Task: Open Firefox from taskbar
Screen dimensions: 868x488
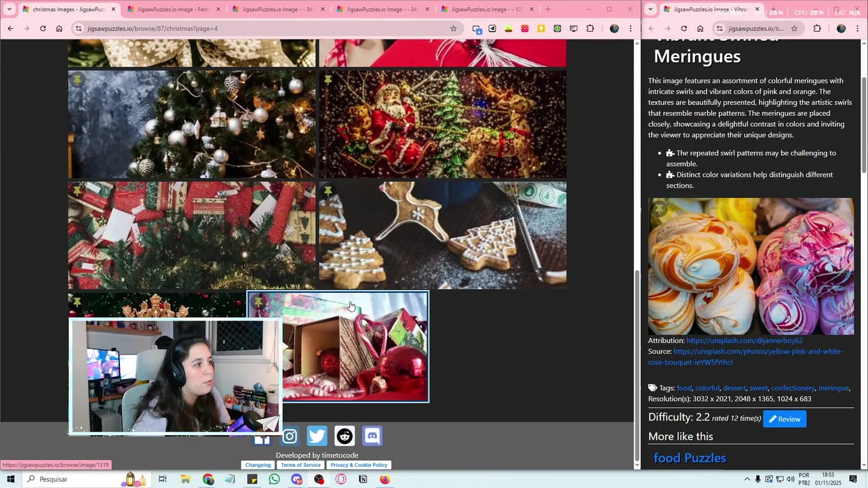Action: 384,479
